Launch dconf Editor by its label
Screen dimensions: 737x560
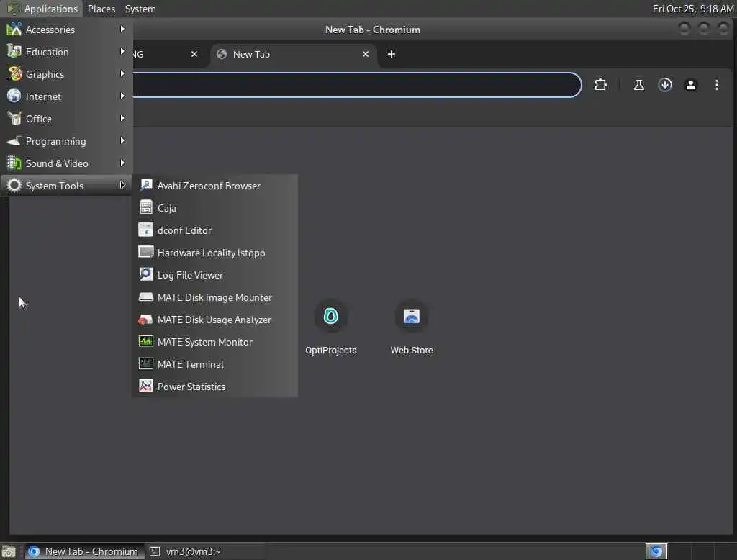tap(184, 230)
